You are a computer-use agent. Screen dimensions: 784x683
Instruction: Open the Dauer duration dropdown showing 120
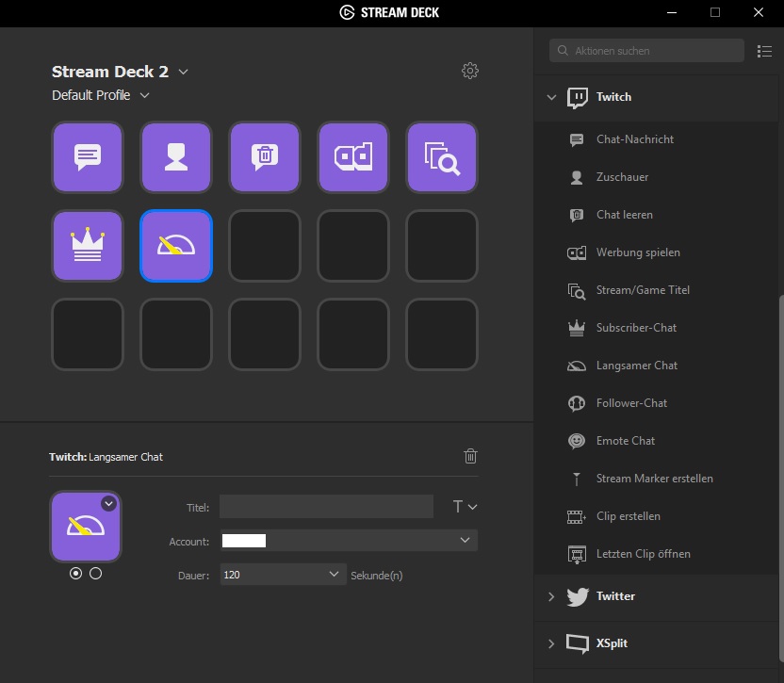[x=283, y=575]
